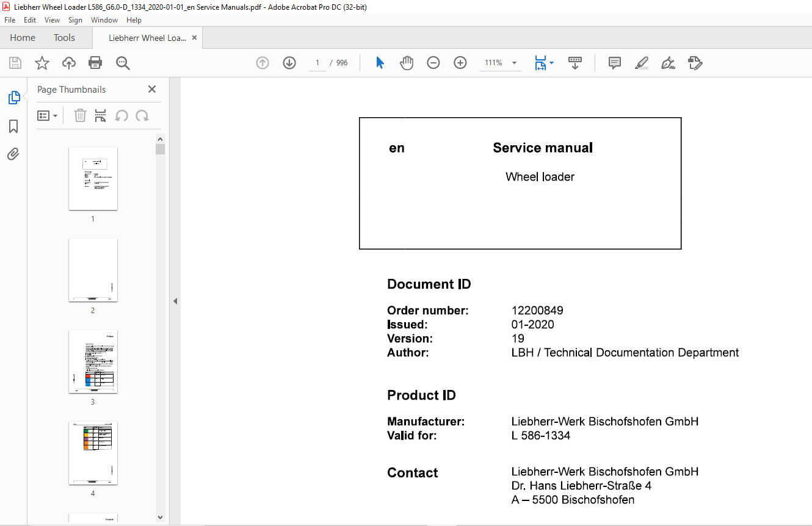The width and height of the screenshot is (812, 526).
Task: Delete selected page trash icon
Action: pos(80,115)
